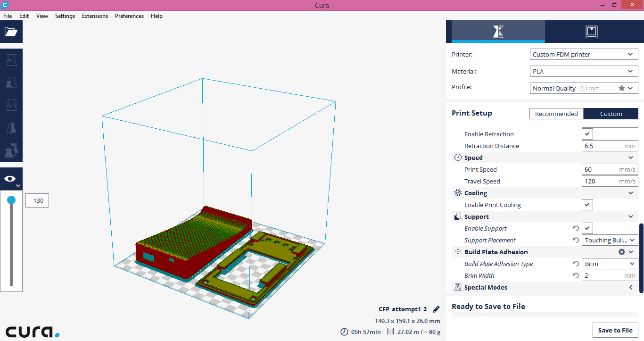The height and width of the screenshot is (341, 644).
Task: Select the Scale tool in left toolbar
Action: point(11,83)
